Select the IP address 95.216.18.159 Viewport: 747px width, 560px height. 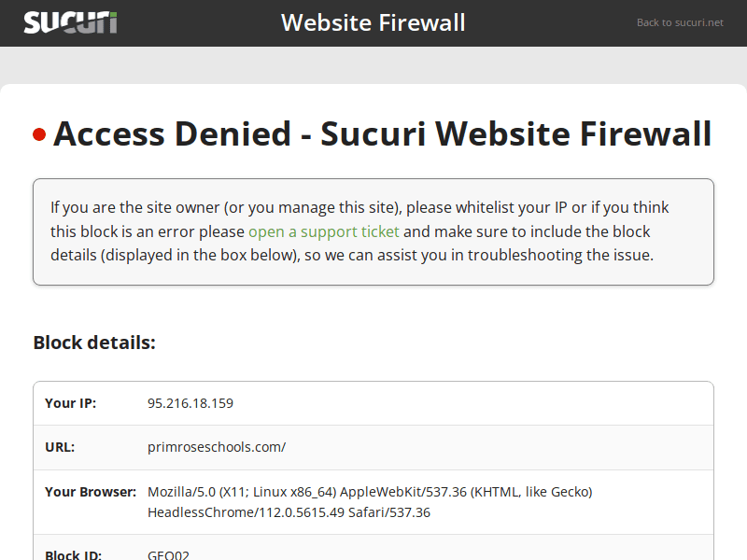click(190, 403)
